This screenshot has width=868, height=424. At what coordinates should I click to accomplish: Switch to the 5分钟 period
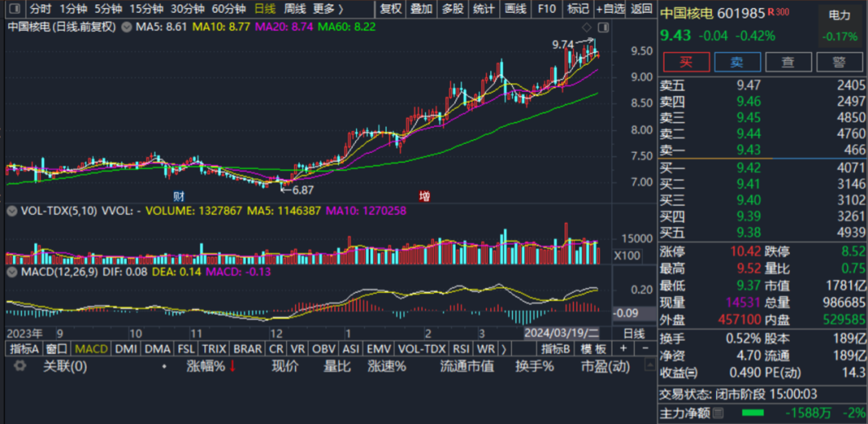pos(108,9)
